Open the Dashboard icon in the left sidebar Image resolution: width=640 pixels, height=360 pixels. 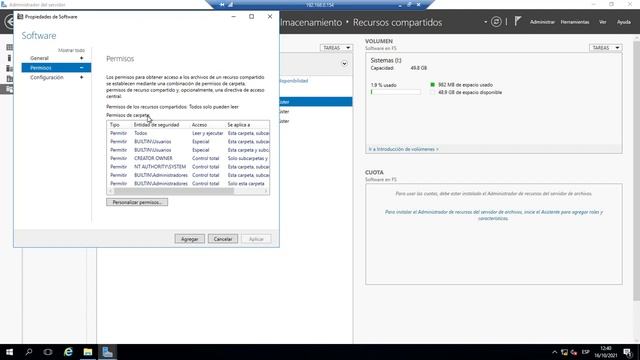click(x=9, y=47)
